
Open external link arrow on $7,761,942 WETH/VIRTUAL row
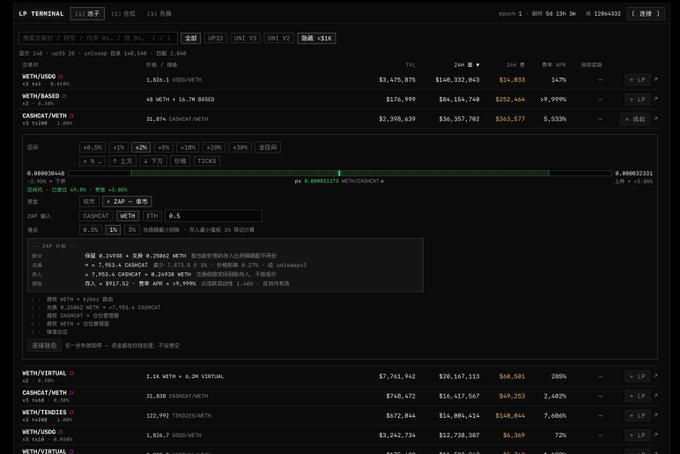[x=656, y=376]
